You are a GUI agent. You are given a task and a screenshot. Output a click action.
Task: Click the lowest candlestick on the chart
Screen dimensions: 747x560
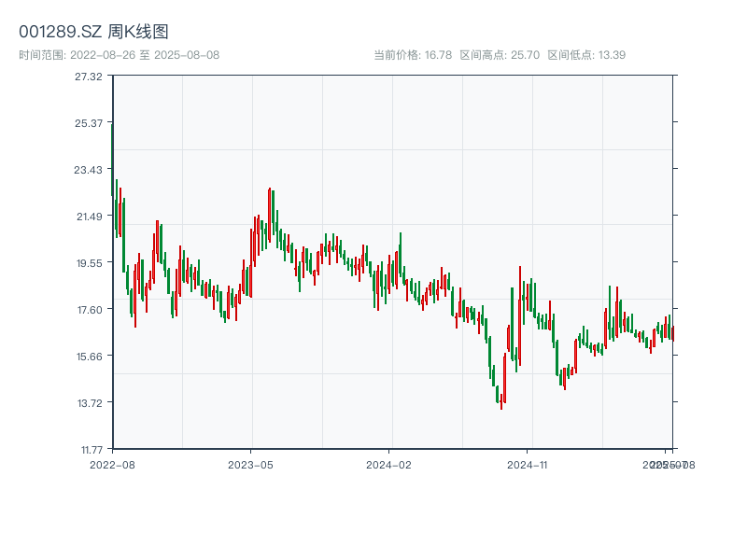(x=501, y=401)
